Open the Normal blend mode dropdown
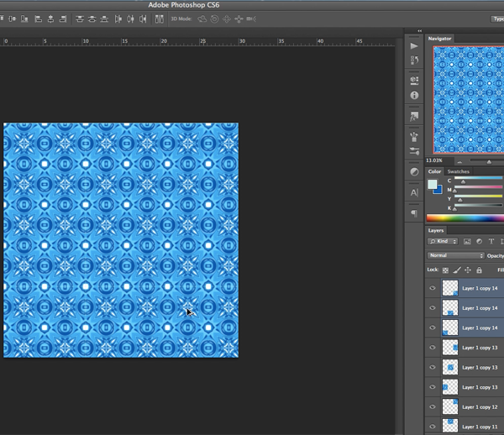 coord(455,255)
